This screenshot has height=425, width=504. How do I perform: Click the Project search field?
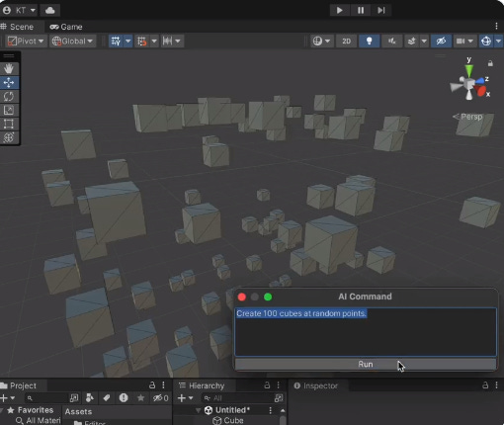(x=46, y=398)
